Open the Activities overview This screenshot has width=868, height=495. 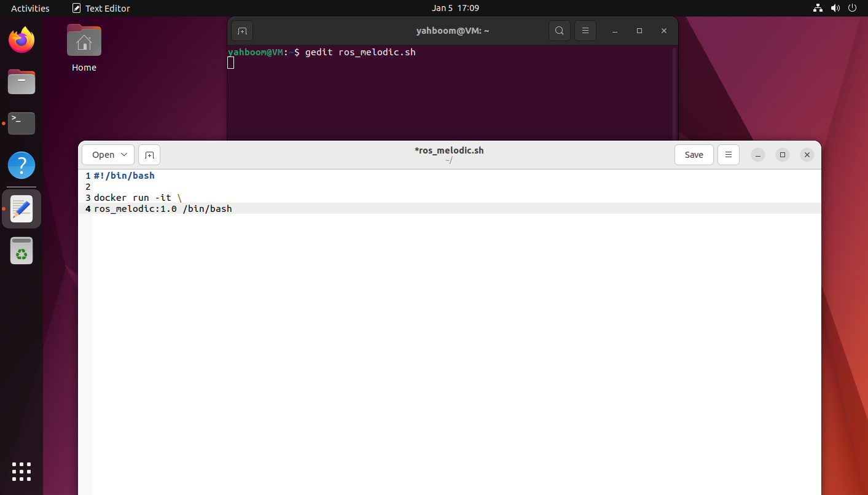tap(30, 8)
